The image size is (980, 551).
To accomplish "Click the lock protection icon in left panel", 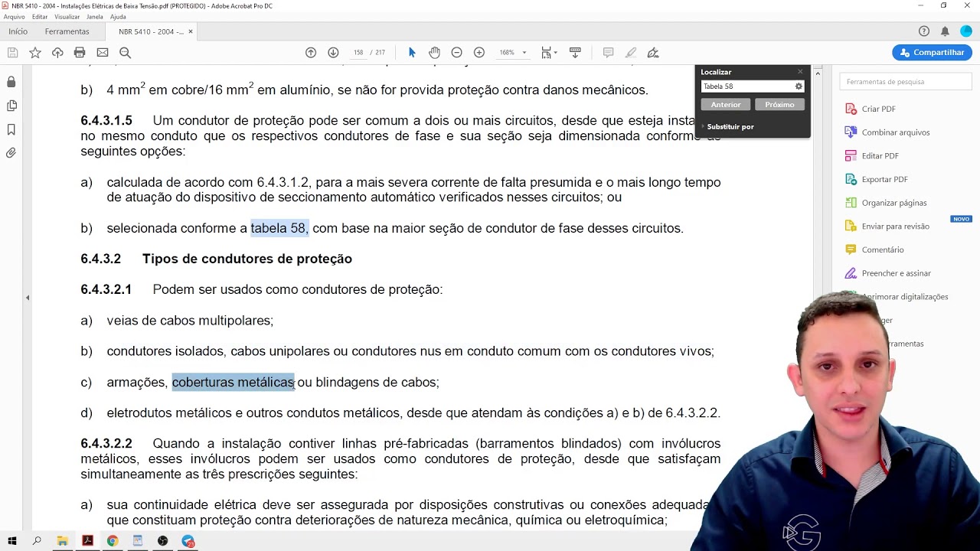I will tap(11, 82).
